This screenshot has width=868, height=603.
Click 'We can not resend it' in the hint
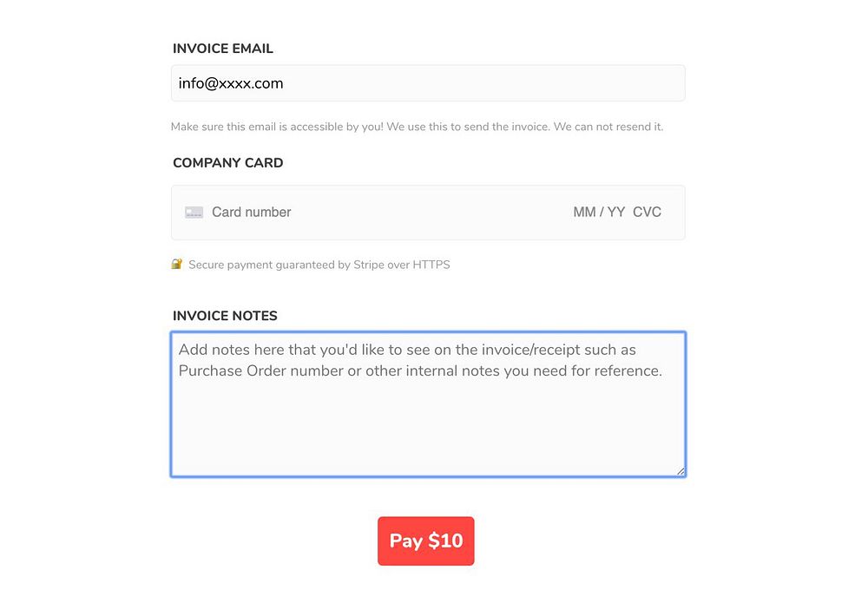click(x=608, y=127)
